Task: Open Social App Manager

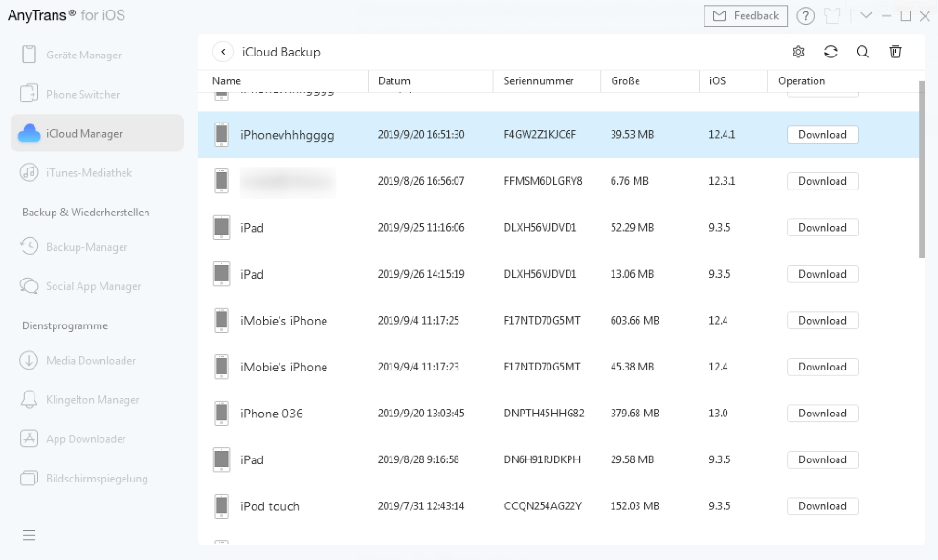Action: point(93,286)
